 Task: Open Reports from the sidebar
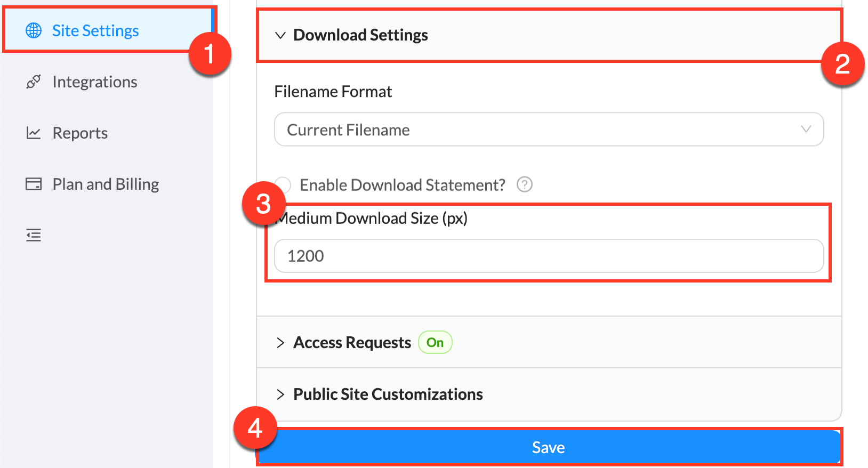pyautogui.click(x=80, y=133)
